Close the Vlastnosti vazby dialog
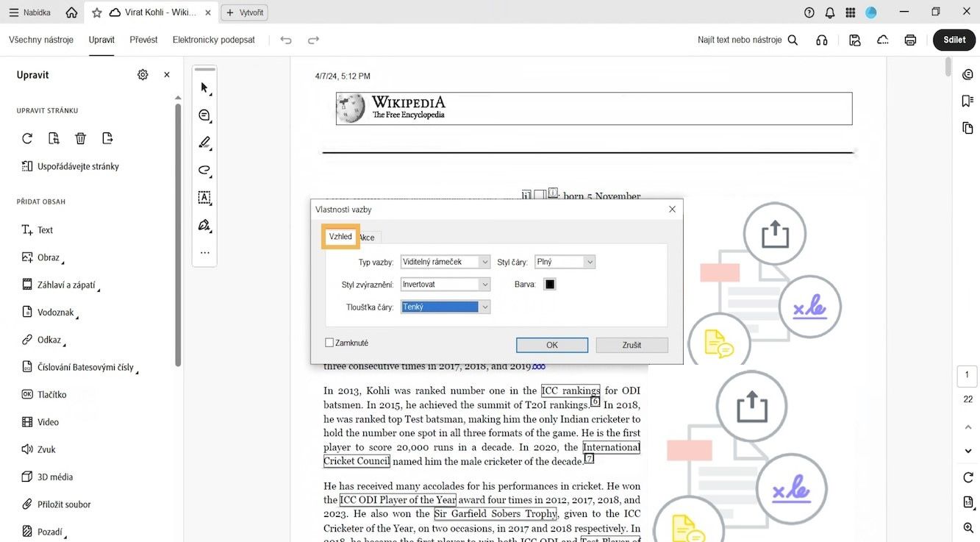980x542 pixels. point(672,210)
